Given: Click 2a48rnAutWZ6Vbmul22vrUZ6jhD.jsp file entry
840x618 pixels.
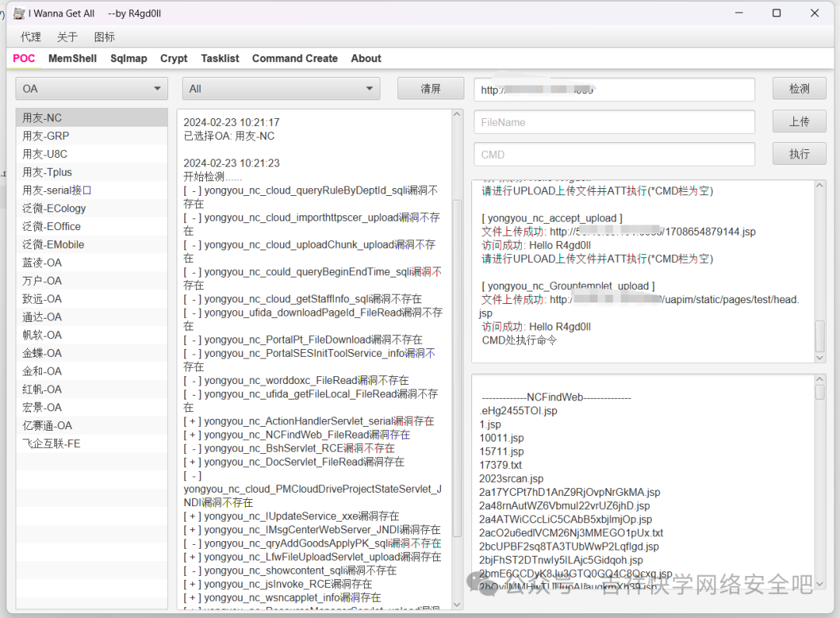Looking at the screenshot, I should [565, 506].
